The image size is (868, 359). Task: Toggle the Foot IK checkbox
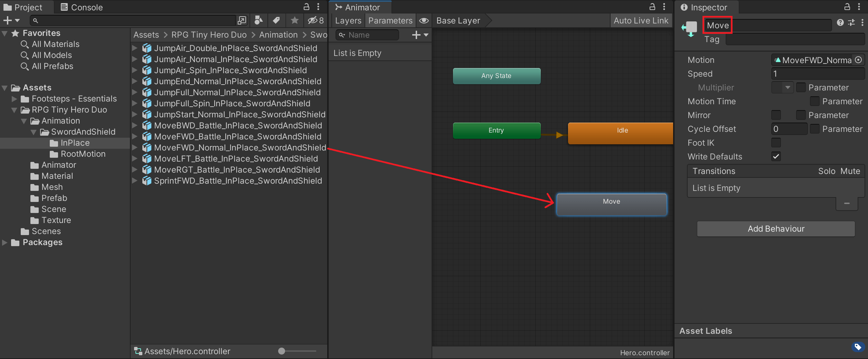coord(776,143)
